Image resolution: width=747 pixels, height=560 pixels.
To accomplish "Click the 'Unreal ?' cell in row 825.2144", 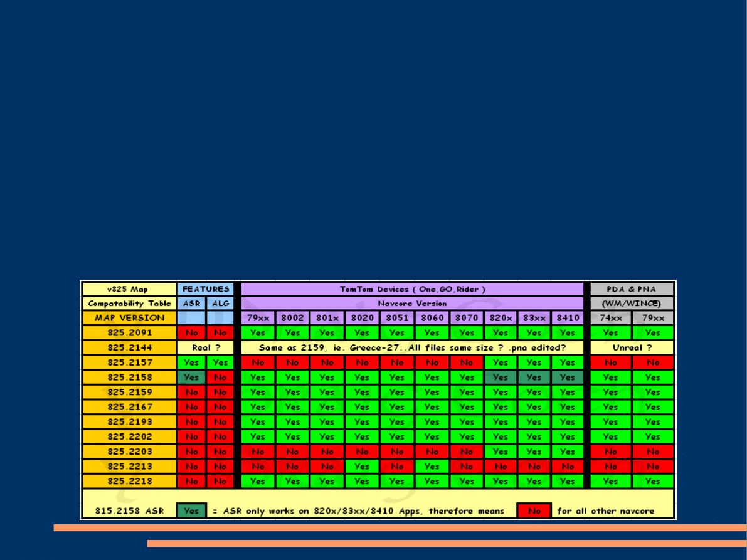I will click(x=632, y=347).
